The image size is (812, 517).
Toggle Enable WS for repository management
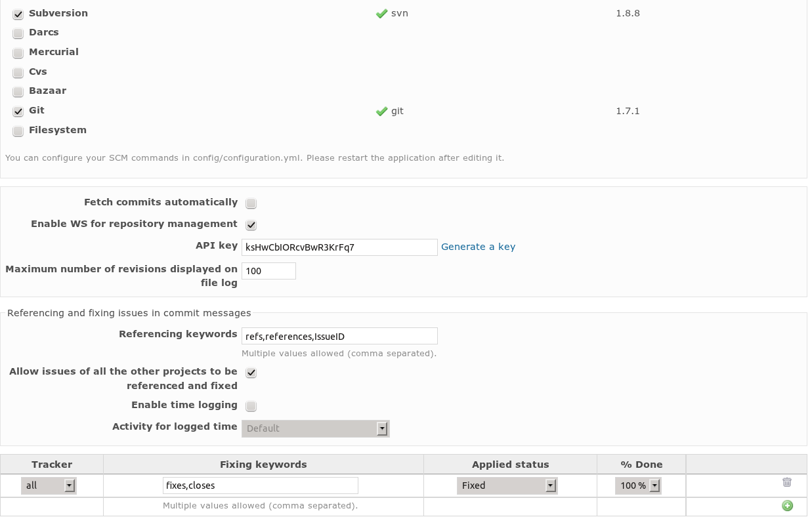click(251, 225)
